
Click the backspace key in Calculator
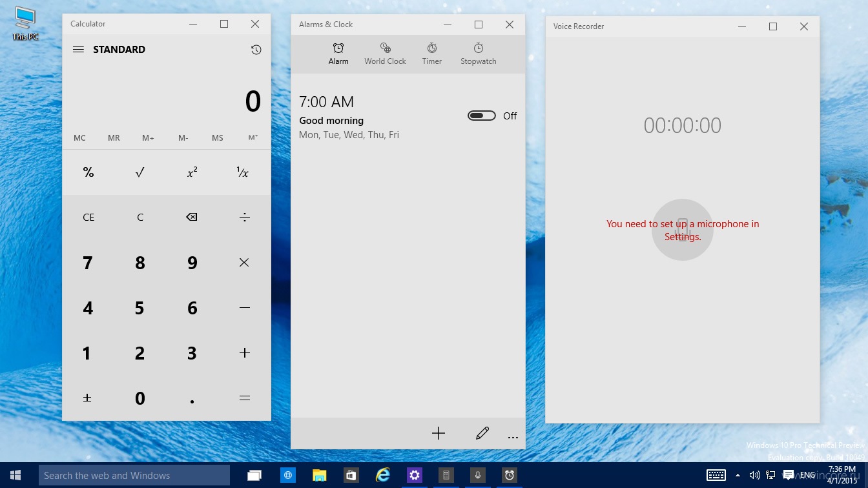click(192, 218)
